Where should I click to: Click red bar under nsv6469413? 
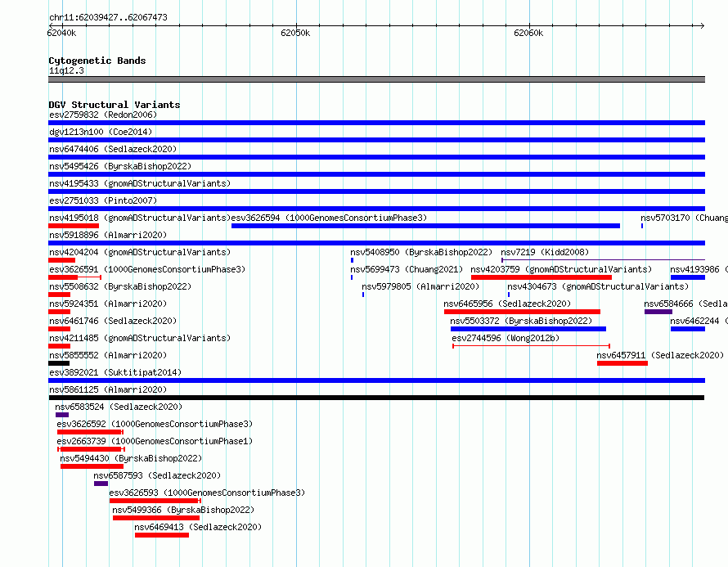[162, 535]
